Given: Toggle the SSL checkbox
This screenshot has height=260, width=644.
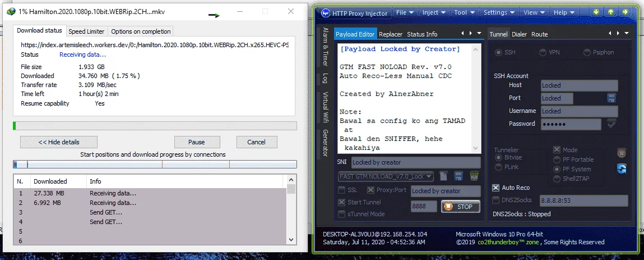Looking at the screenshot, I should tap(341, 190).
